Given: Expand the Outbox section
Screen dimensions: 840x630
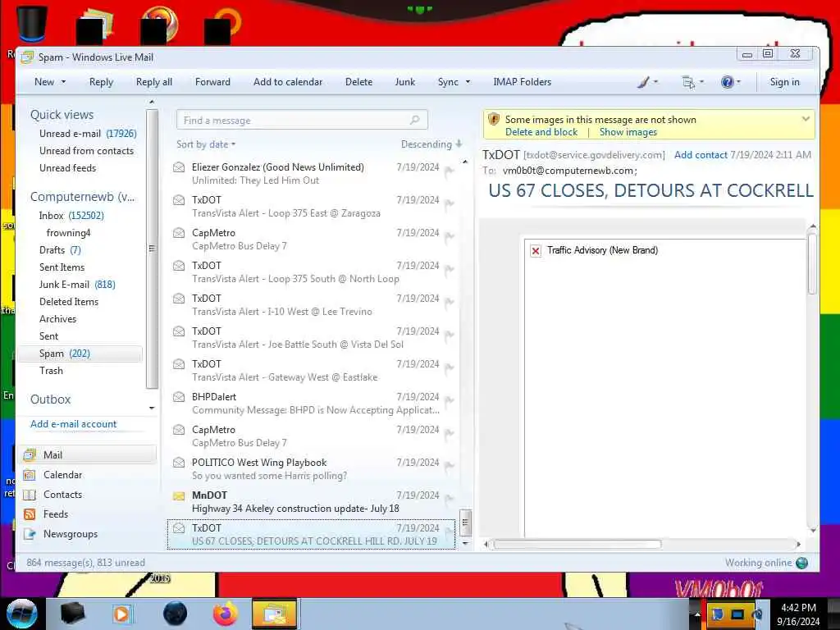Looking at the screenshot, I should click(50, 399).
